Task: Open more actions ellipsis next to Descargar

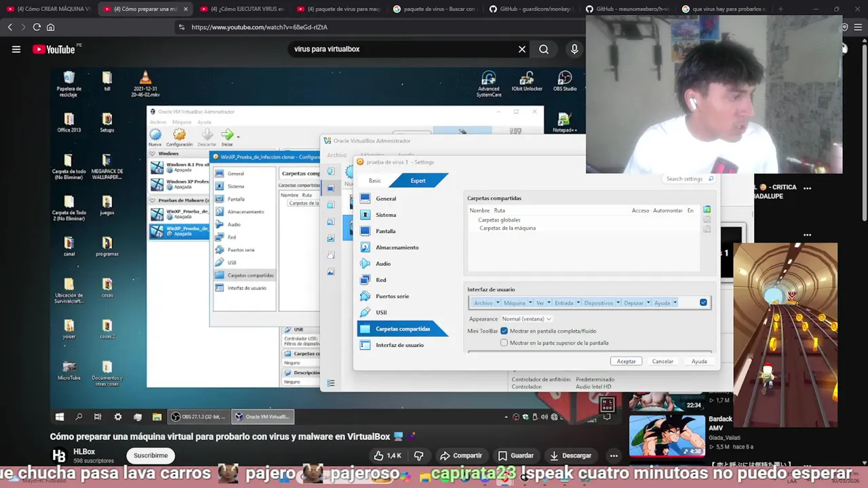Action: coord(614,455)
